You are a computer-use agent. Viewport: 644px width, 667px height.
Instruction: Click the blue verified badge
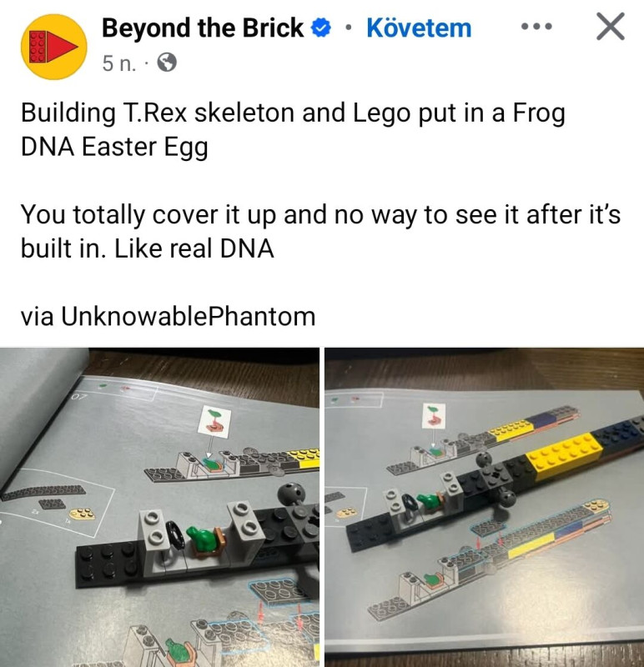(x=321, y=28)
